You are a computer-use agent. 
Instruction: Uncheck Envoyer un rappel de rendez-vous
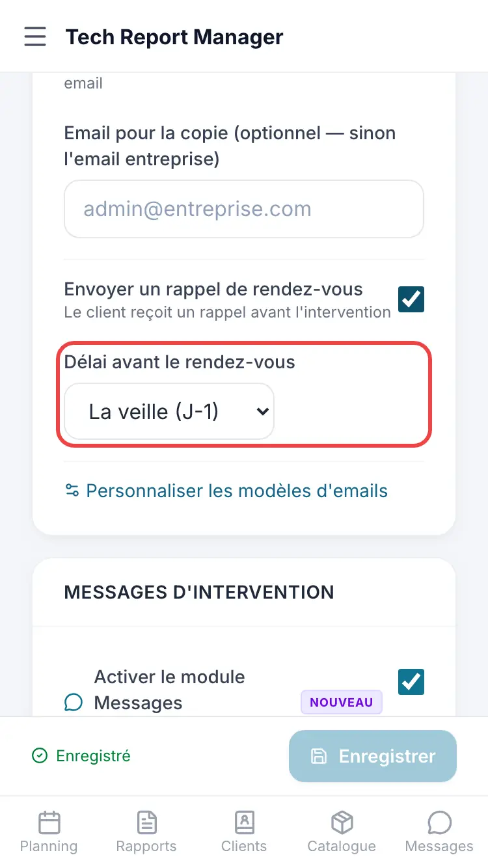(x=411, y=299)
